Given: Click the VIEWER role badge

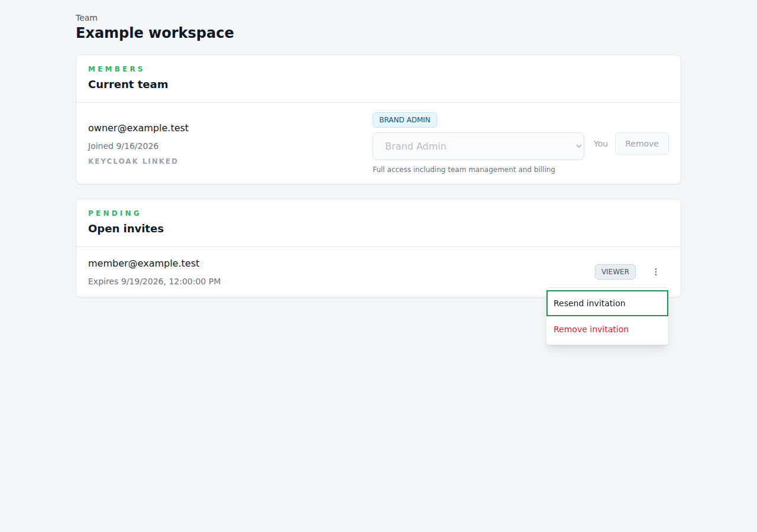Looking at the screenshot, I should point(615,272).
